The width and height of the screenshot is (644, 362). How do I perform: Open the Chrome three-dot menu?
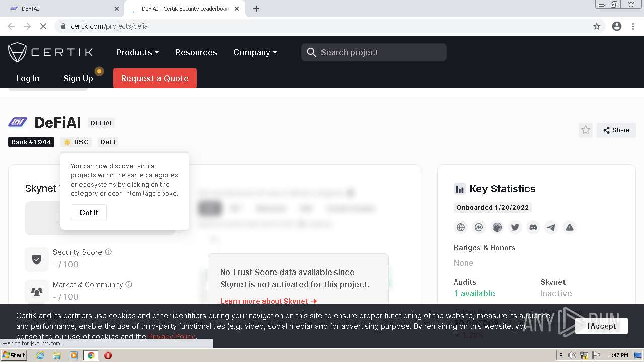(633, 26)
